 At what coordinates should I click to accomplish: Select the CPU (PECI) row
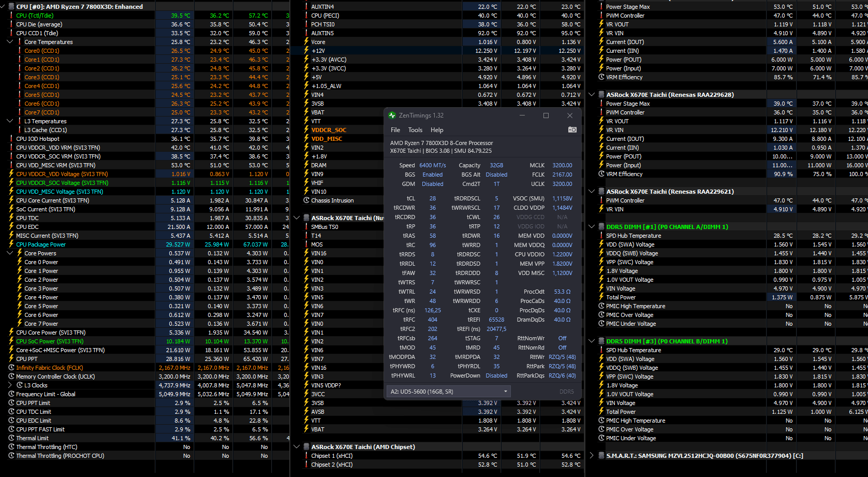pos(438,16)
